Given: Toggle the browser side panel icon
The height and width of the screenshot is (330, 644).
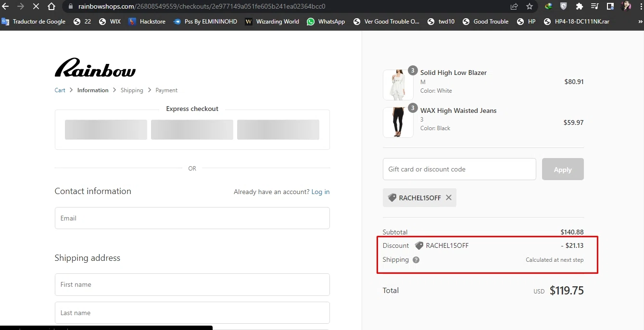Looking at the screenshot, I should coord(610,7).
